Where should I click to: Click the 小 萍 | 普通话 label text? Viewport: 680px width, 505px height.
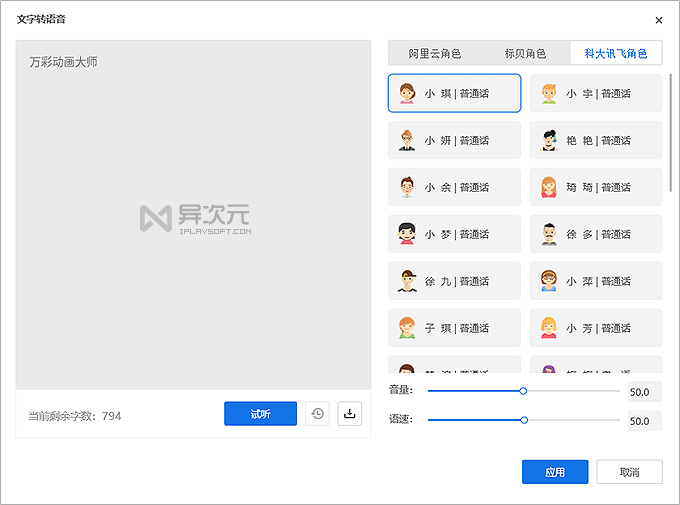pyautogui.click(x=598, y=281)
